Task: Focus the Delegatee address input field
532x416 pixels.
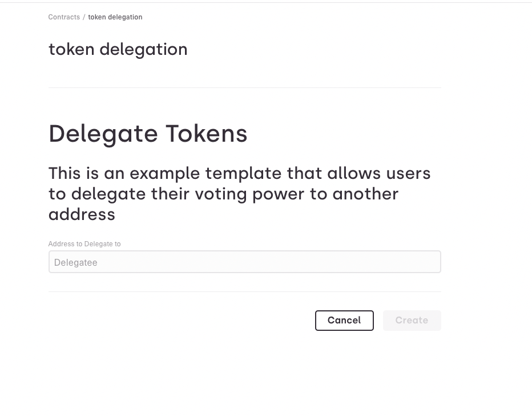Action: (245, 262)
